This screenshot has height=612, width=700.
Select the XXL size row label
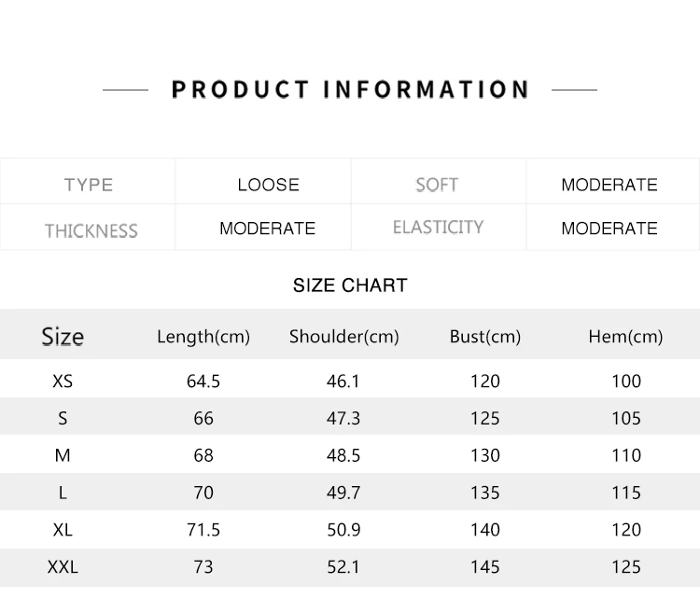click(63, 567)
